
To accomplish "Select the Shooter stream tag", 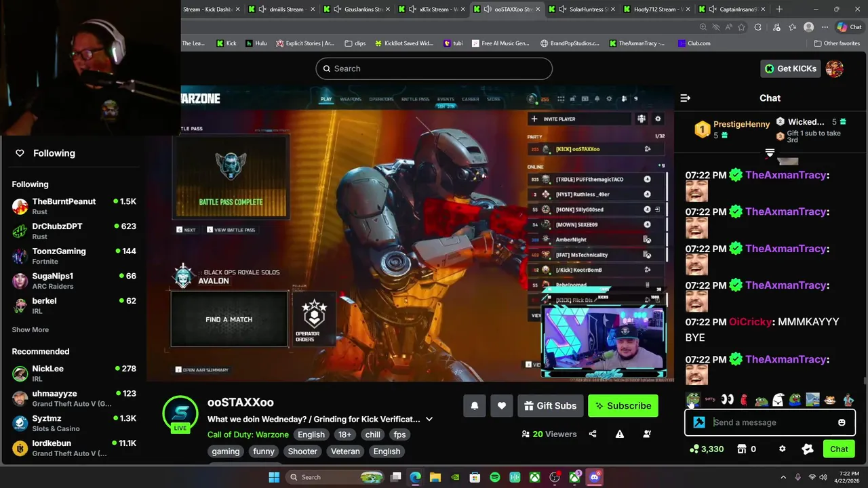I will tap(302, 451).
